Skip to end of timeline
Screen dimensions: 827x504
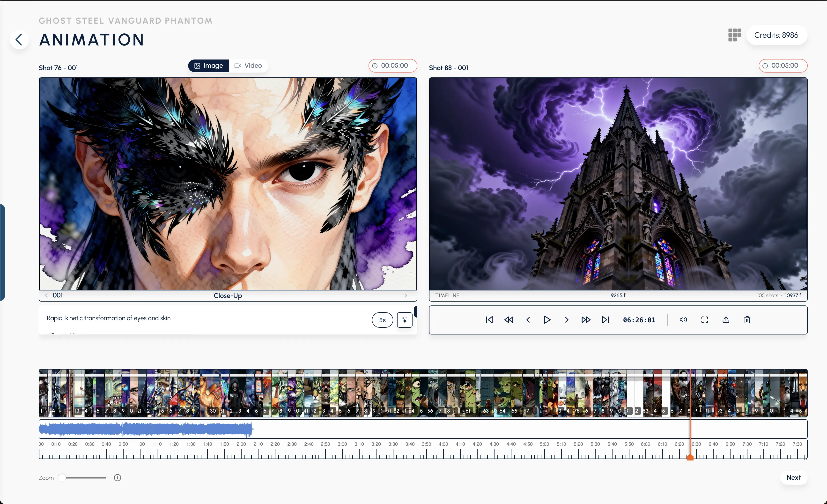[605, 320]
